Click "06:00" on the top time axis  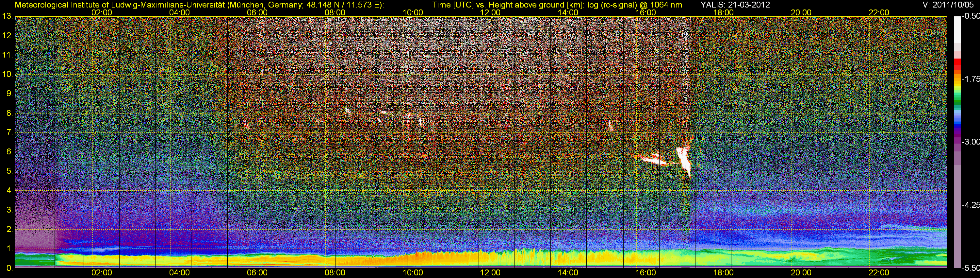pyautogui.click(x=257, y=12)
